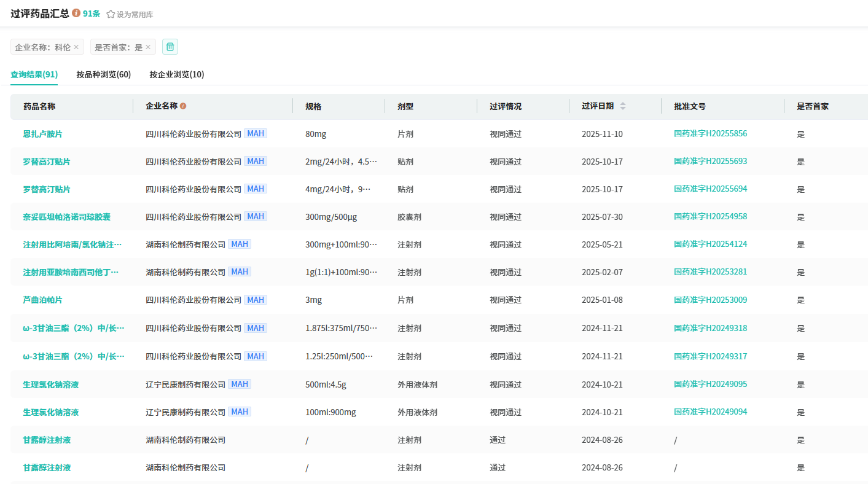The height and width of the screenshot is (484, 868).
Task: Remove the 企业名称：科伦 filter tag
Action: point(76,47)
